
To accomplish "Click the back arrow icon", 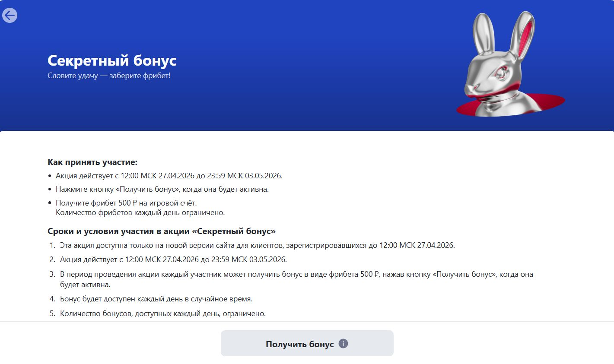I will pos(10,16).
